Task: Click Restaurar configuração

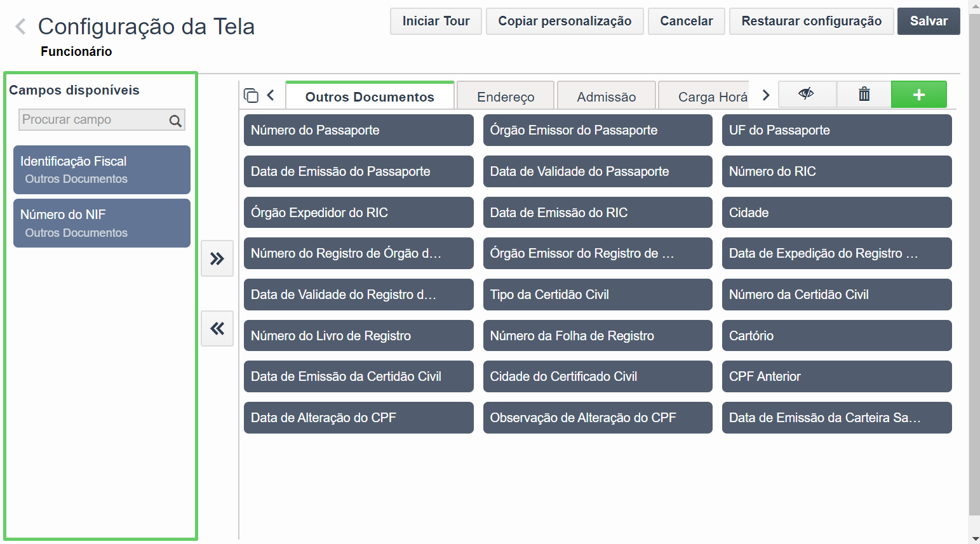Action: pos(811,21)
